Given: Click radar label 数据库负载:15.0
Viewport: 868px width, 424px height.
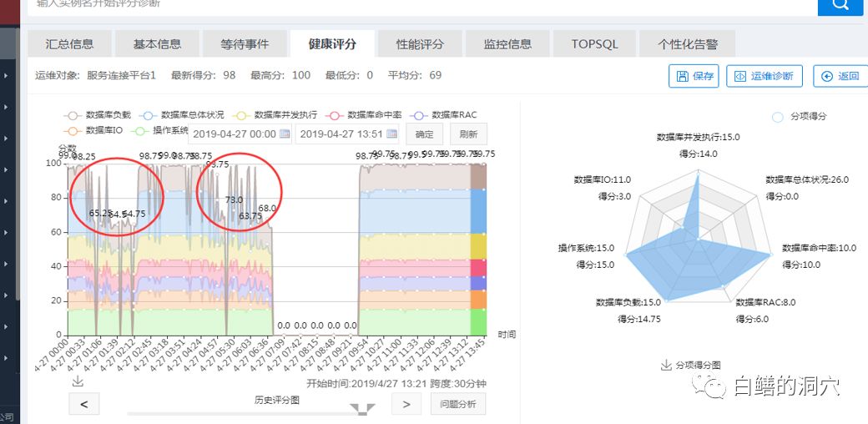Looking at the screenshot, I should point(628,302).
